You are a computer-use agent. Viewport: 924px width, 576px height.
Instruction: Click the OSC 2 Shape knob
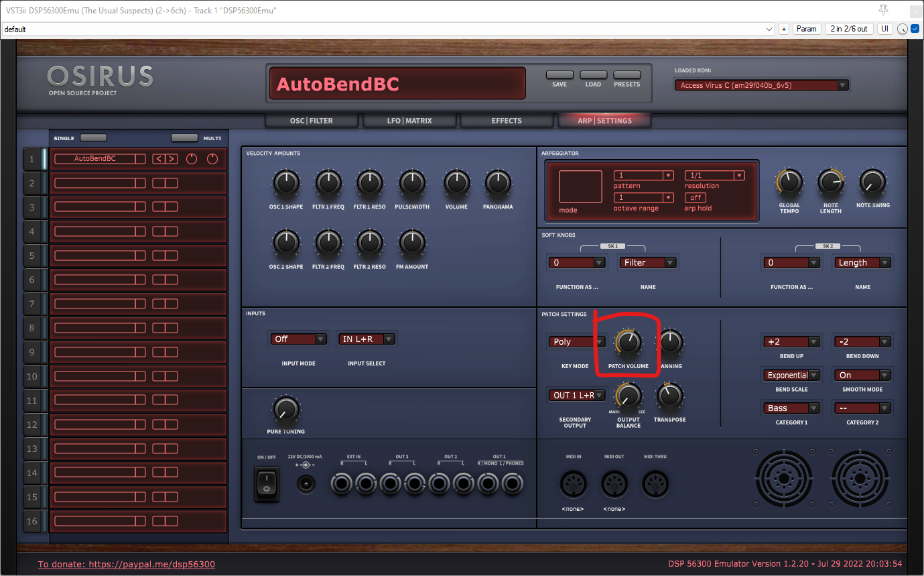(x=286, y=243)
